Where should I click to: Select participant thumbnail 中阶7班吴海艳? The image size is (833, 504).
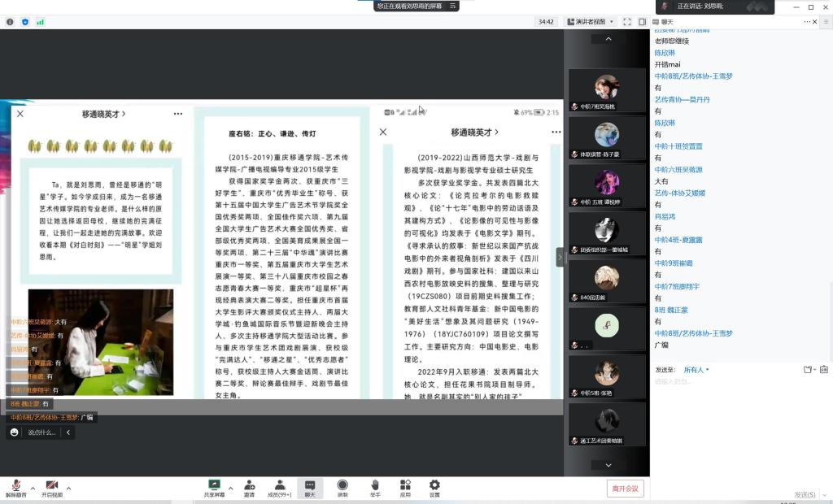607,90
